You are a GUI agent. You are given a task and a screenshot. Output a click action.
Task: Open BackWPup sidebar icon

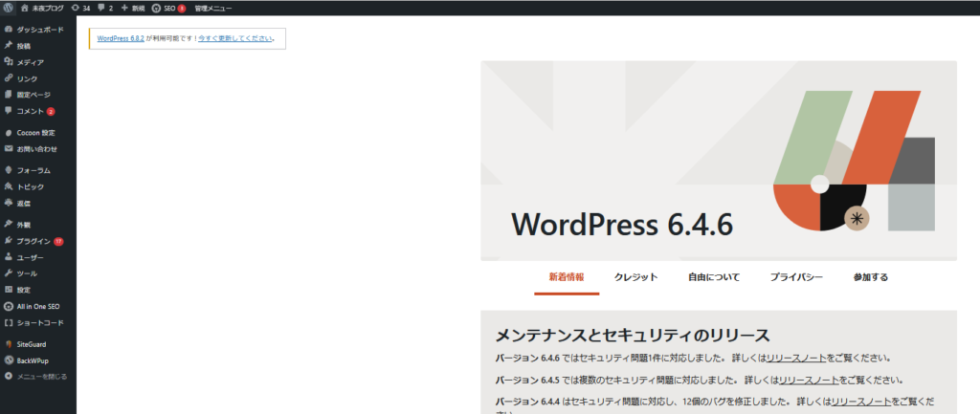click(8, 360)
